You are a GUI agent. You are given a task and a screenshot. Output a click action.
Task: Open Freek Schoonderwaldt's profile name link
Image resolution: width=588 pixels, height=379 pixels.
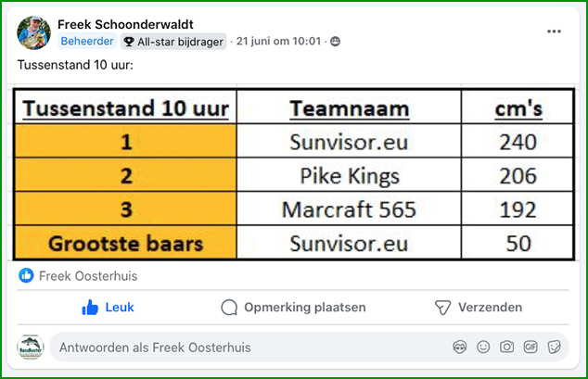coord(125,24)
